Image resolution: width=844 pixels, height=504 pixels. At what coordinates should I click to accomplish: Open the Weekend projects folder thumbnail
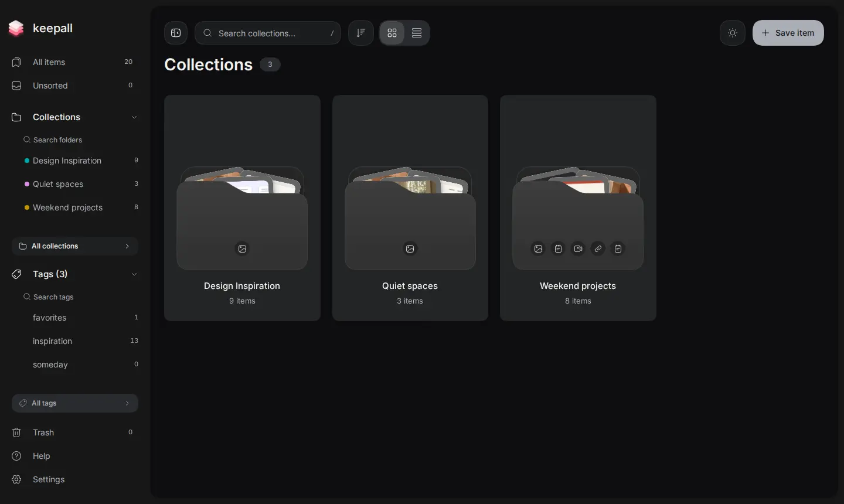[x=578, y=218]
